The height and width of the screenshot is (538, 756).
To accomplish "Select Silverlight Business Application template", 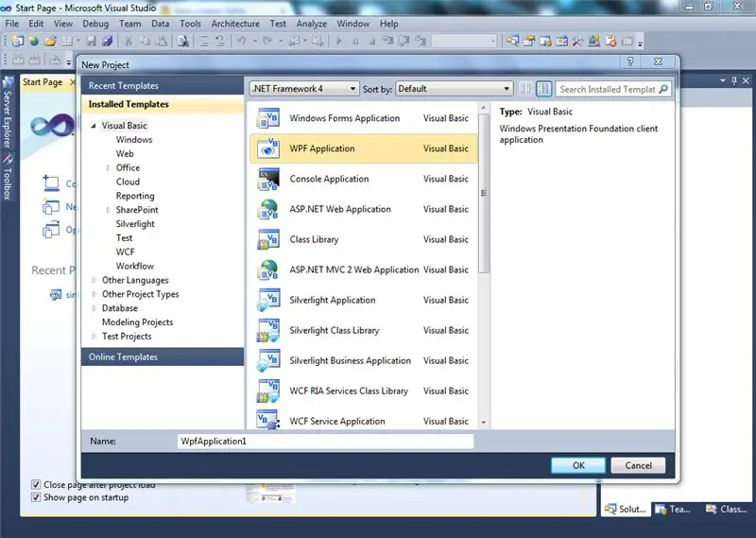I will tap(364, 361).
